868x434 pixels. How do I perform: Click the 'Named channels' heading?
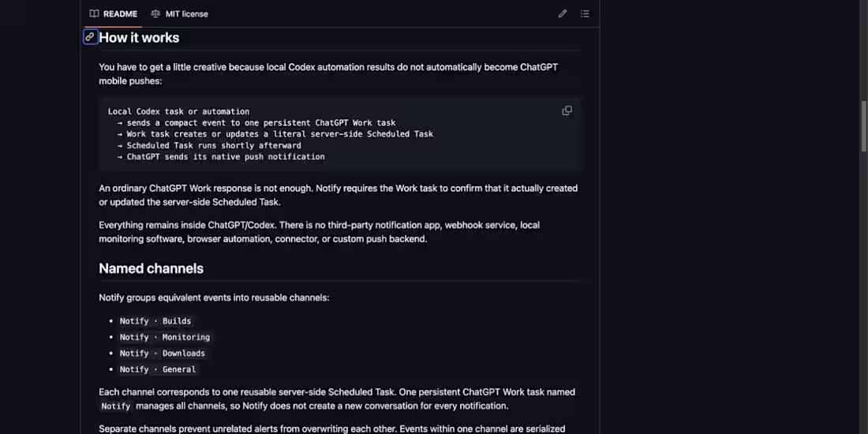click(x=152, y=268)
